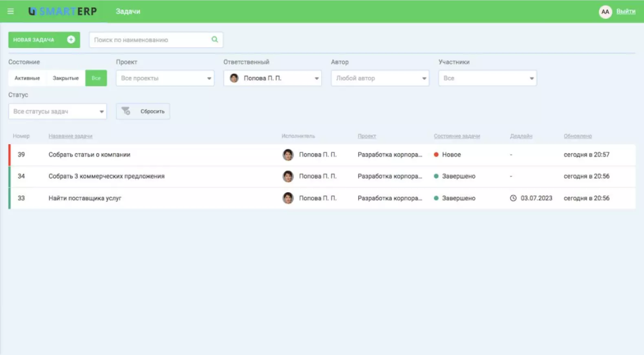Click the AA user avatar
Screen dimensions: 644x355
tap(605, 12)
